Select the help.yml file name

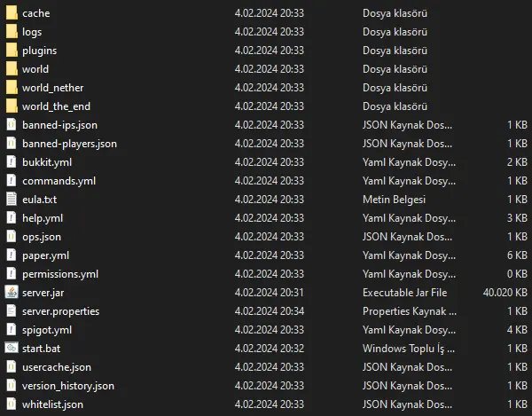click(43, 218)
